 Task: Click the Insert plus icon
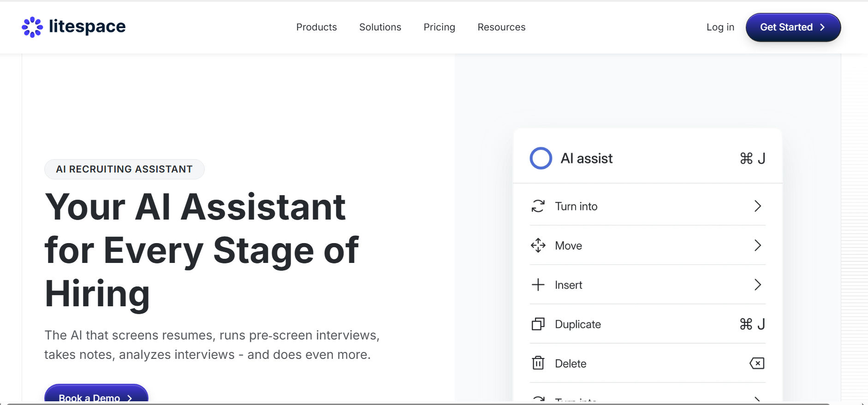tap(538, 285)
